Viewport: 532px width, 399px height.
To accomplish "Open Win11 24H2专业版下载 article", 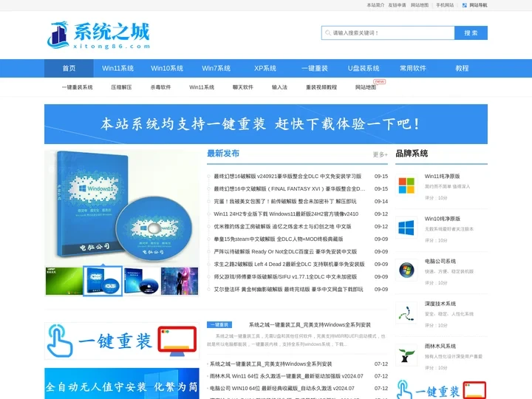I will pyautogui.click(x=286, y=214).
